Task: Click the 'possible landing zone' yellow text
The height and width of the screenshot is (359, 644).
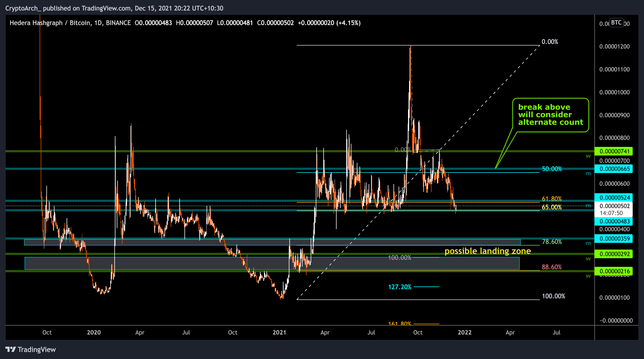Action: click(488, 251)
